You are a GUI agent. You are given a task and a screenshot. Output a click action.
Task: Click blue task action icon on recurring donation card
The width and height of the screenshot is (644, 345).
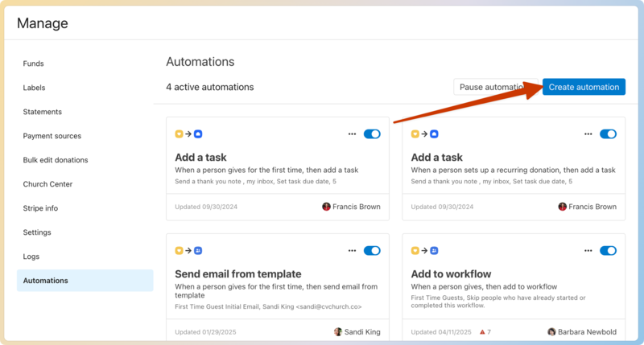point(434,134)
